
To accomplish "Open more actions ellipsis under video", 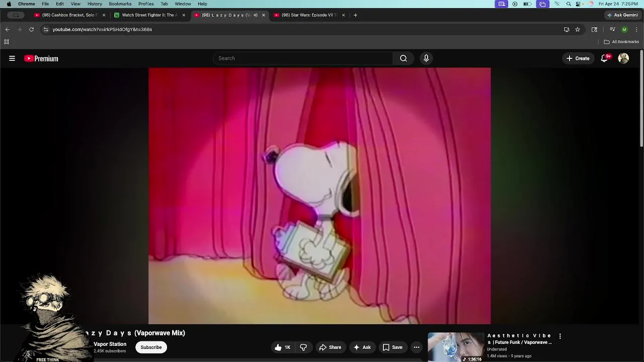I will (417, 347).
